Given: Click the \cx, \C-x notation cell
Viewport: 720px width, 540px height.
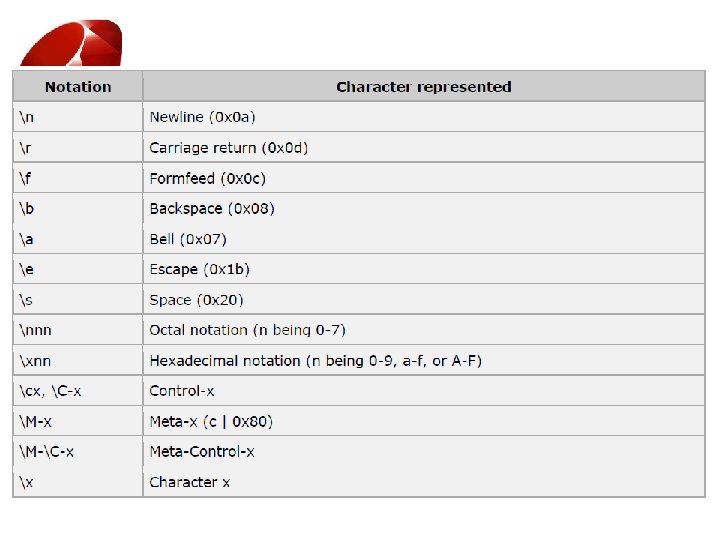Looking at the screenshot, I should 78,391.
